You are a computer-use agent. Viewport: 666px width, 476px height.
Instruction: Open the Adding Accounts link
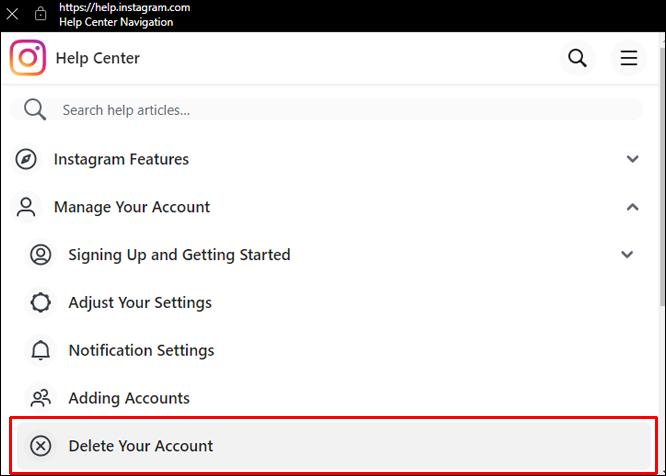pos(129,398)
